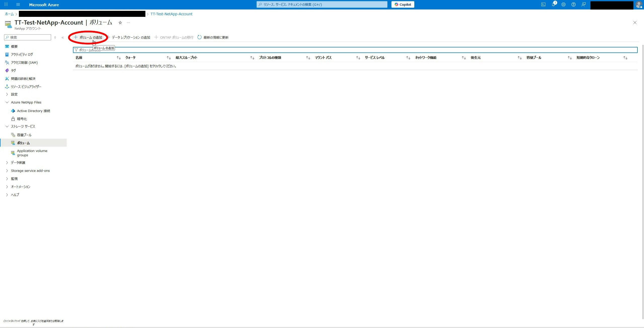Collapse the Azure NetApp Files section
This screenshot has width=644, height=328.
click(x=26, y=102)
